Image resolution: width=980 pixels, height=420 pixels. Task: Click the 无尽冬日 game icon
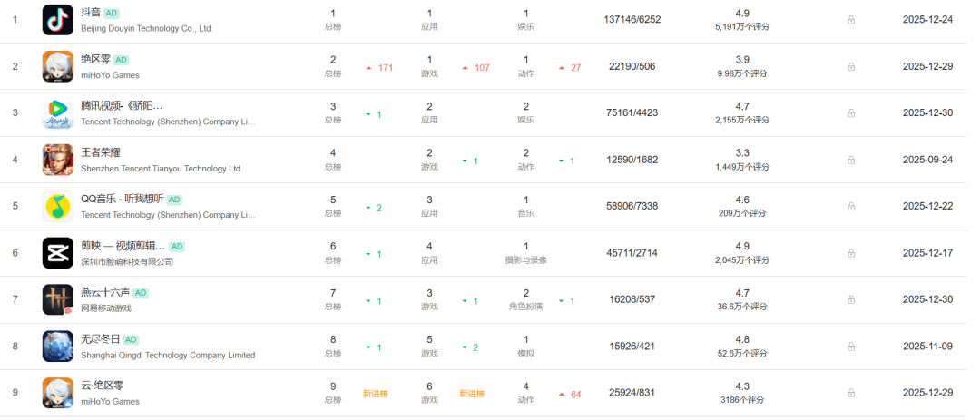pyautogui.click(x=57, y=347)
